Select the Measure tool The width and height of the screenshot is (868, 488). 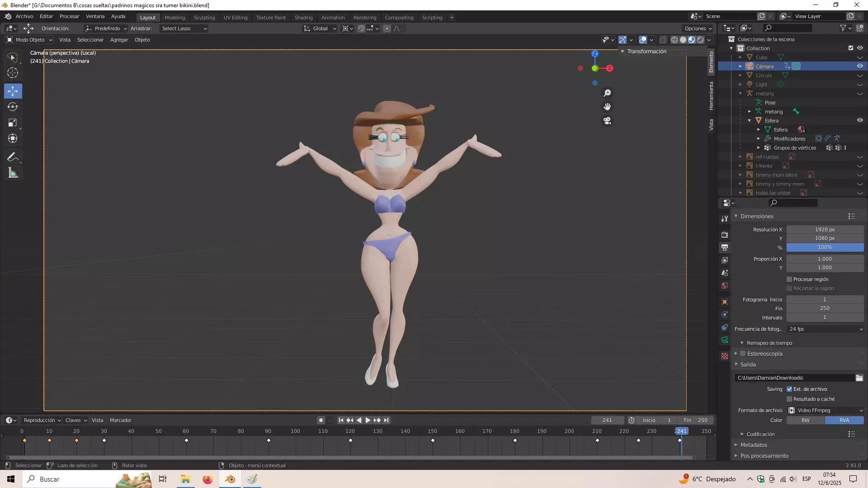coord(13,173)
